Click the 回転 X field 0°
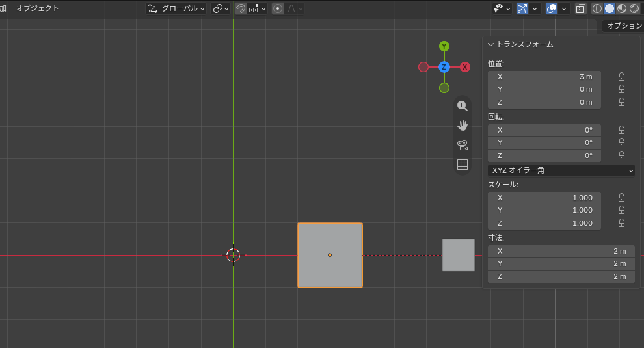This screenshot has width=644, height=348. pyautogui.click(x=544, y=130)
